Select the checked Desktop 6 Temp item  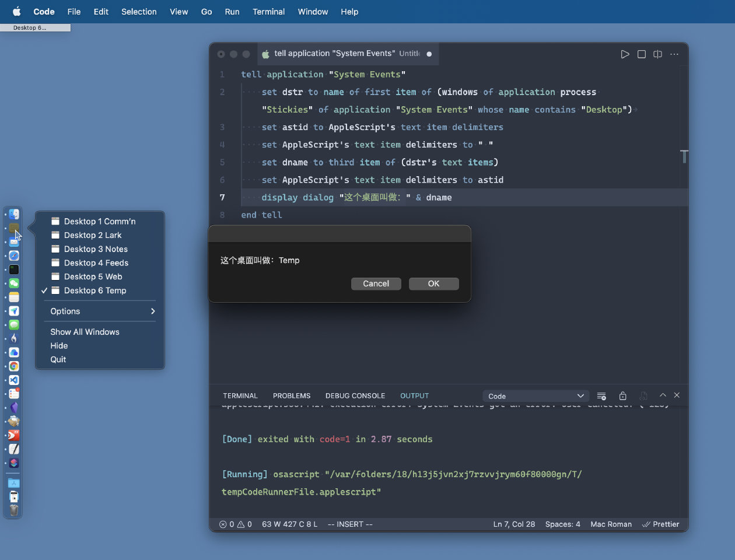tap(95, 290)
